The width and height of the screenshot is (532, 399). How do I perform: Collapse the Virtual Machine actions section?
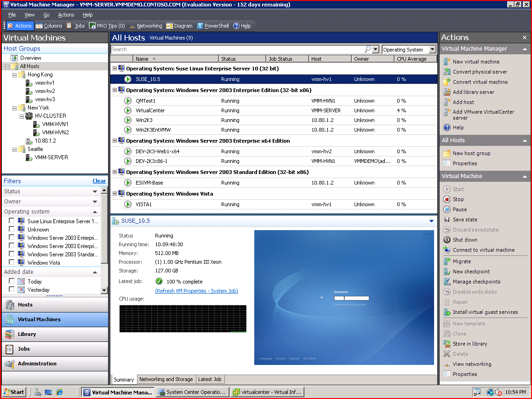[x=525, y=176]
